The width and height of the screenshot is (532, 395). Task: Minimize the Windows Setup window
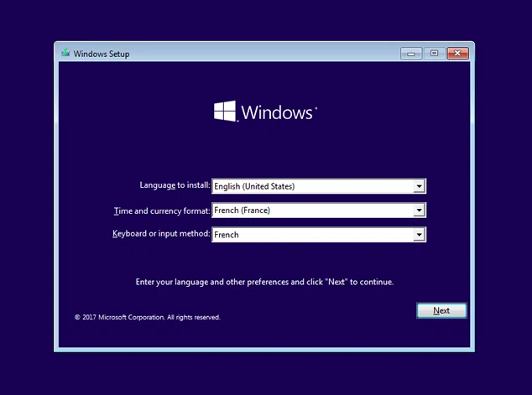coord(411,54)
